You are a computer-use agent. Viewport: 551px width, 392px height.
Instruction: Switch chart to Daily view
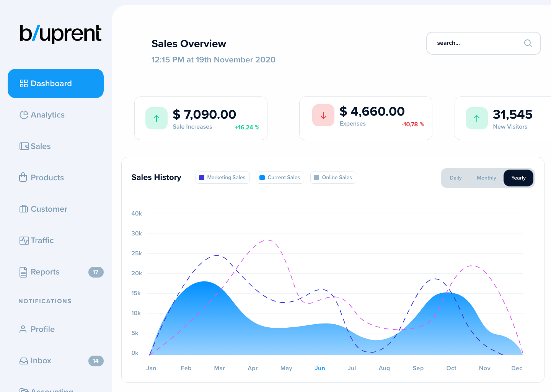pos(455,178)
